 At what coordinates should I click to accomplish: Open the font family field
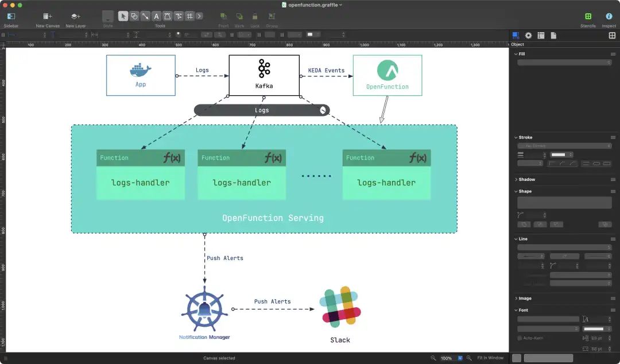coord(548,319)
